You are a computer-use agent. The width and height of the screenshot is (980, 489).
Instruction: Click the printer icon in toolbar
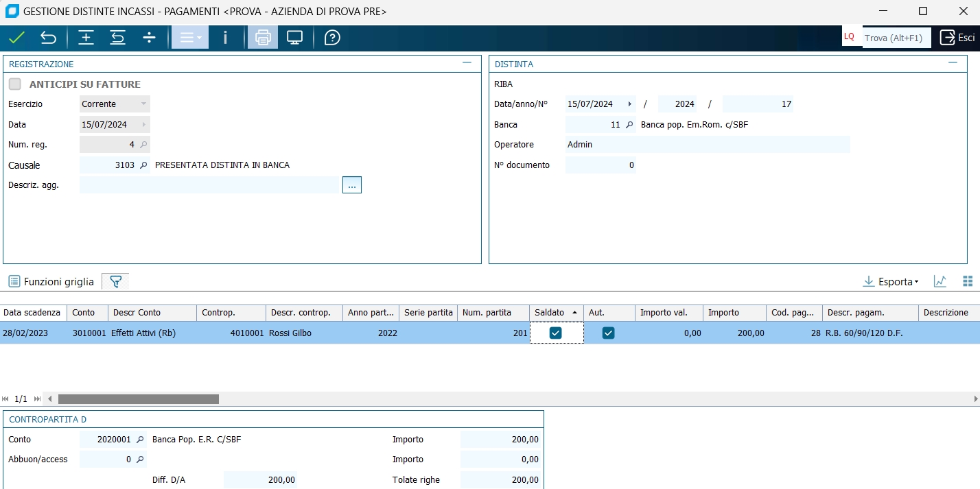263,38
